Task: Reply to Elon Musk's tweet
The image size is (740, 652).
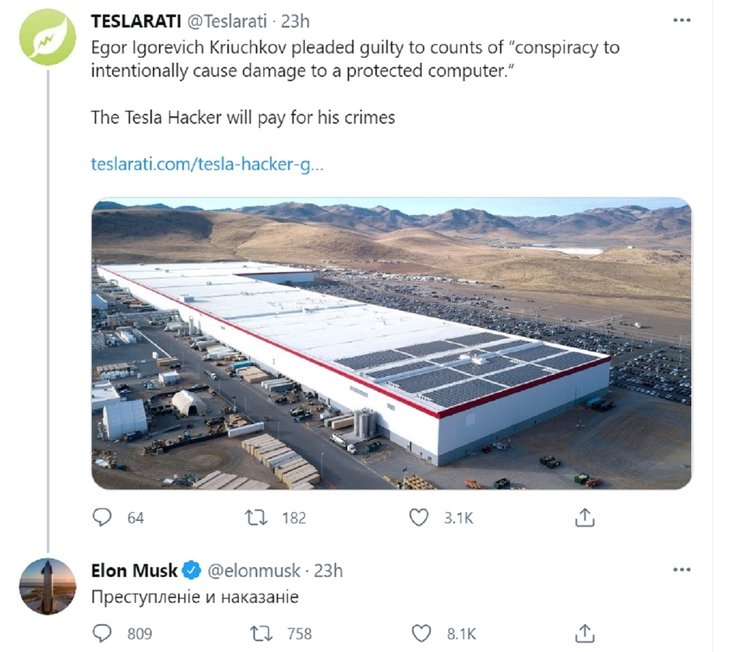Action: [x=103, y=633]
